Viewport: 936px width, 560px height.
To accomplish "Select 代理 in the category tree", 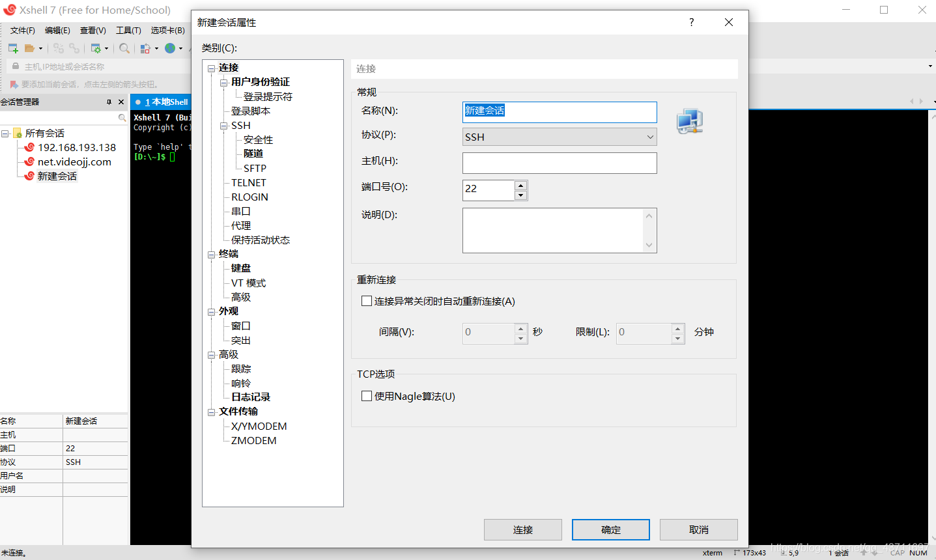I will point(241,225).
